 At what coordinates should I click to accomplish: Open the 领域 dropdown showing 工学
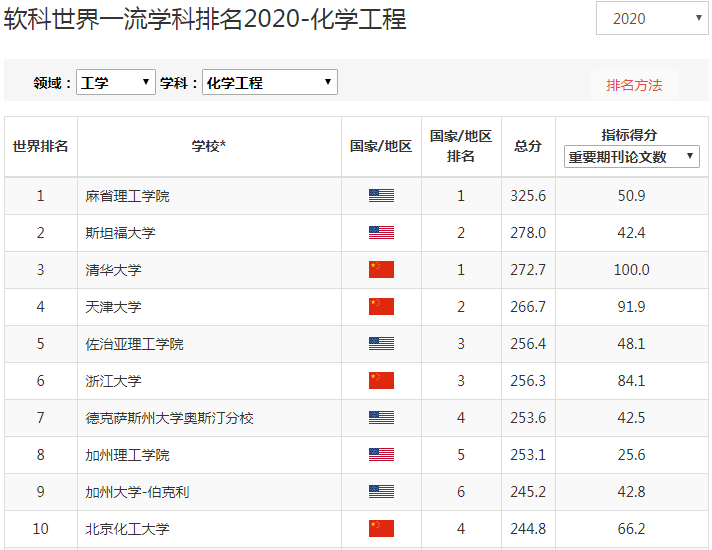tap(116, 82)
